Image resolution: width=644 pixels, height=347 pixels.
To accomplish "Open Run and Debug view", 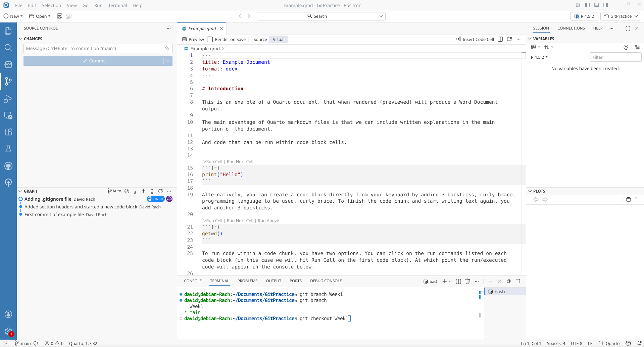I will [8, 99].
